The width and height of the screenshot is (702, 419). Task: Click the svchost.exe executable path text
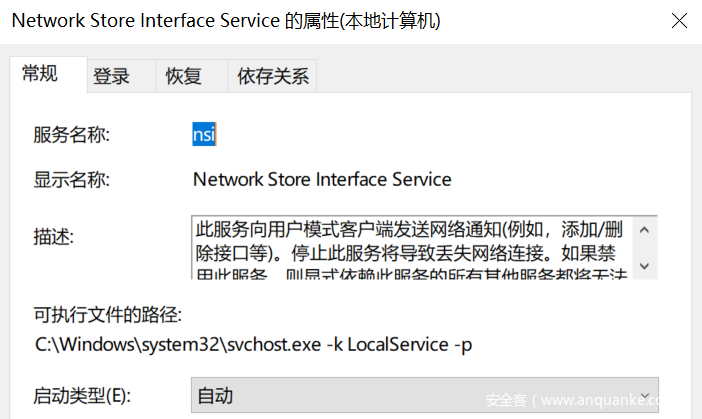(253, 344)
